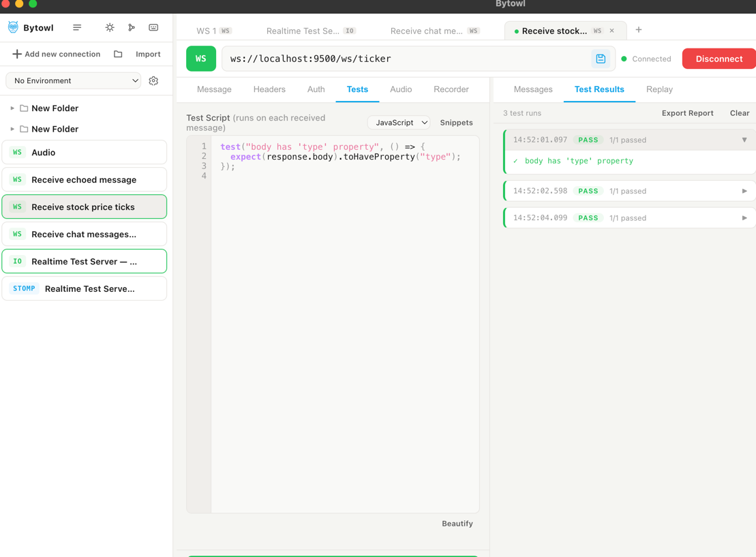Click the "3 test runs" label
Screen dimensions: 756x557
521,113
